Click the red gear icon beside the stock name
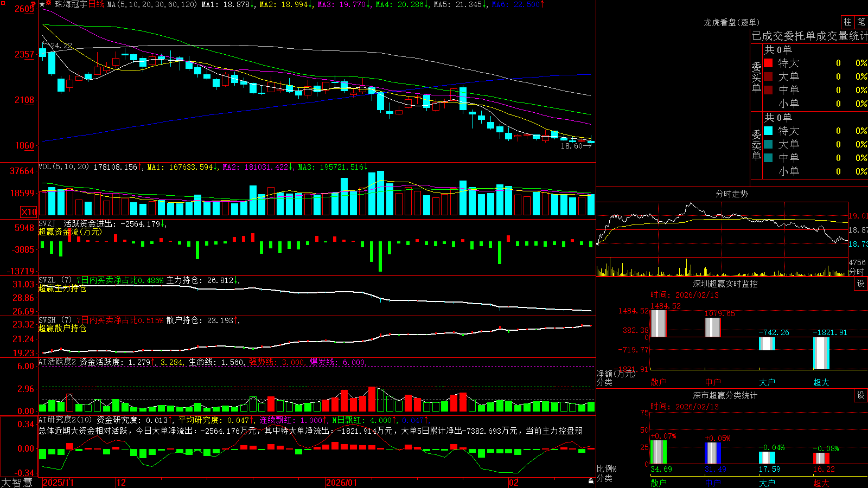Viewport: 868px width, 488px height. click(49, 4)
